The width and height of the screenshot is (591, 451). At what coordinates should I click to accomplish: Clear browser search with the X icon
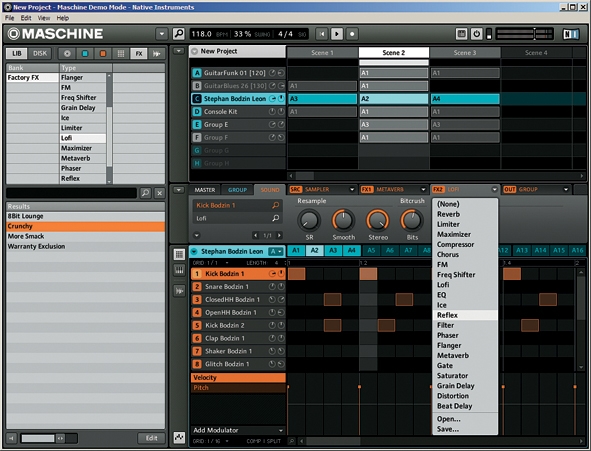coord(160,193)
